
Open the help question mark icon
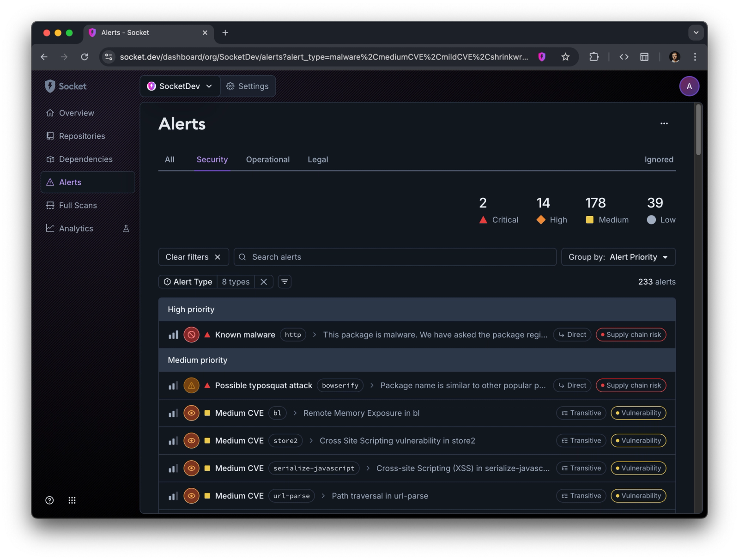pyautogui.click(x=50, y=500)
